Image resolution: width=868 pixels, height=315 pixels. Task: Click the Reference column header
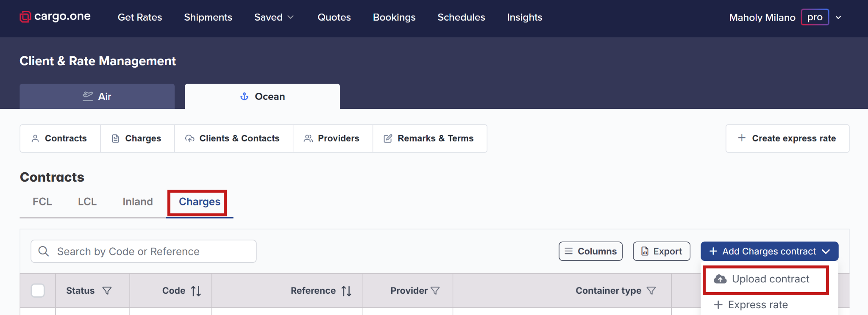[x=313, y=290]
